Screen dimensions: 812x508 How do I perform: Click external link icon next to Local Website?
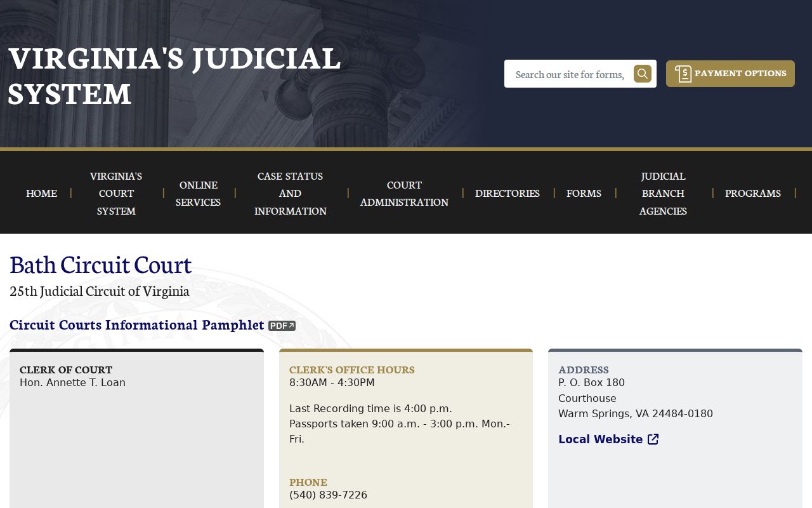[x=653, y=439]
